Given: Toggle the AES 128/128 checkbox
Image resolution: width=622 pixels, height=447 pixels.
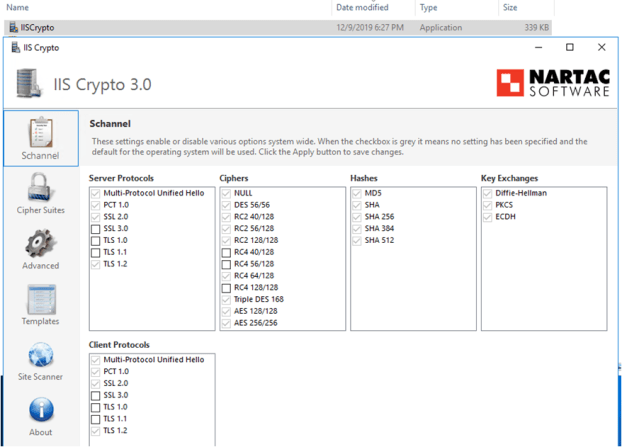Looking at the screenshot, I should point(226,312).
